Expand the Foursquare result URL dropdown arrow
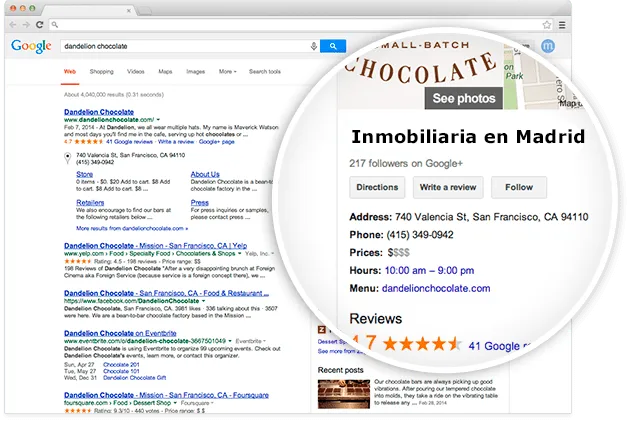631x426 pixels. 175,403
